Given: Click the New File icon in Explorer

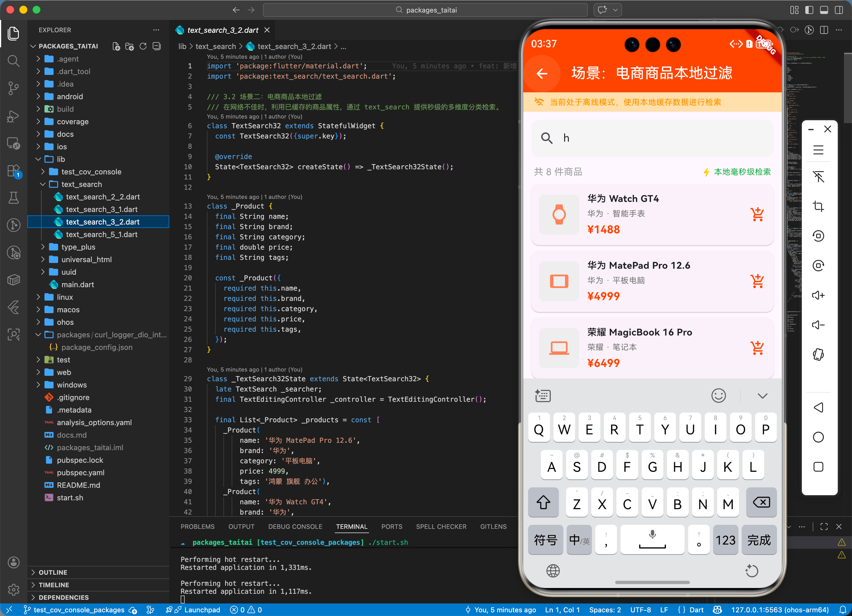Looking at the screenshot, I should click(116, 46).
